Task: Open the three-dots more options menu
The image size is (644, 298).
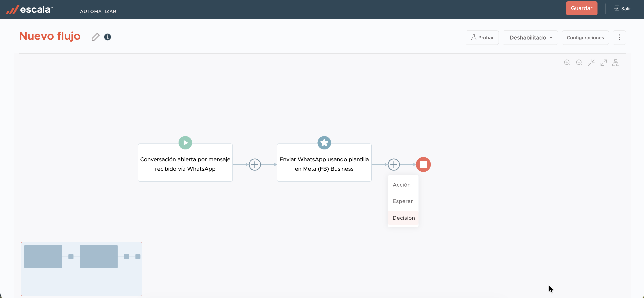Action: (x=619, y=38)
